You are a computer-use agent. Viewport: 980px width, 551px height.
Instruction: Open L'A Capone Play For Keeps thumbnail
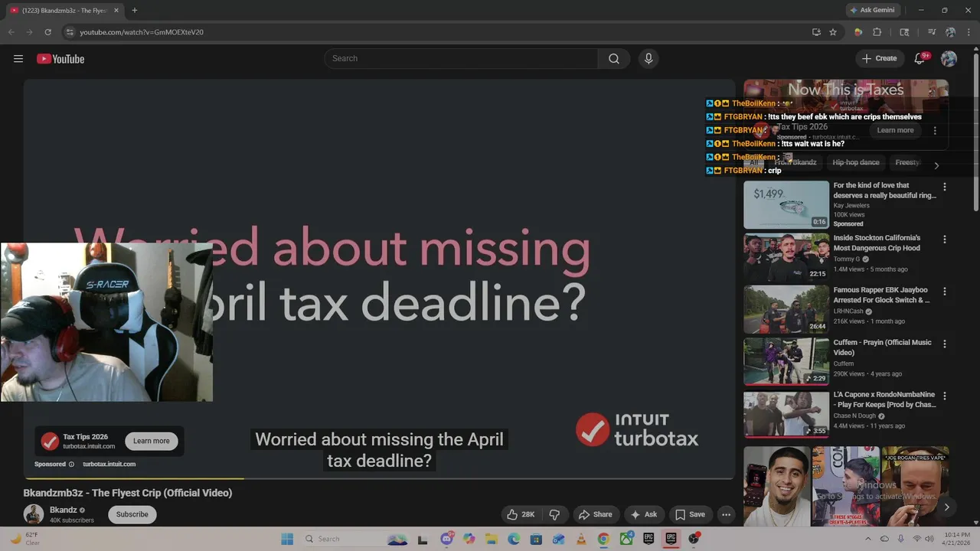[x=786, y=414]
